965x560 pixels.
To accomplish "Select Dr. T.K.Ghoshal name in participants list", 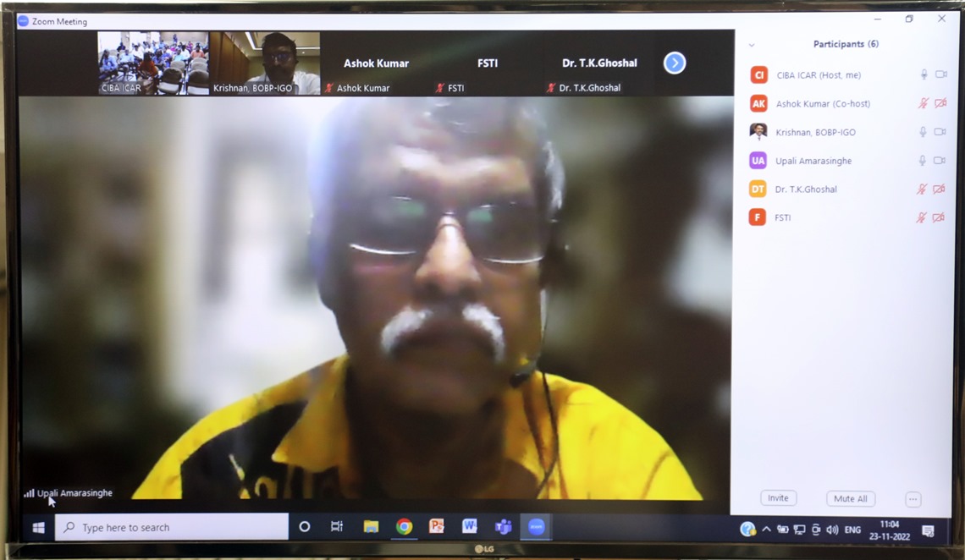I will click(806, 189).
